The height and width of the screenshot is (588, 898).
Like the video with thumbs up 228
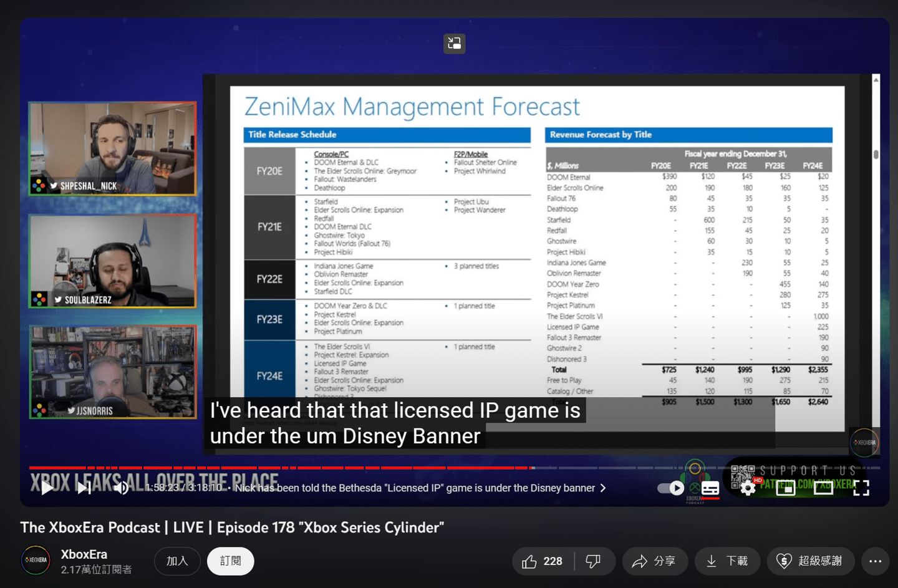543,561
